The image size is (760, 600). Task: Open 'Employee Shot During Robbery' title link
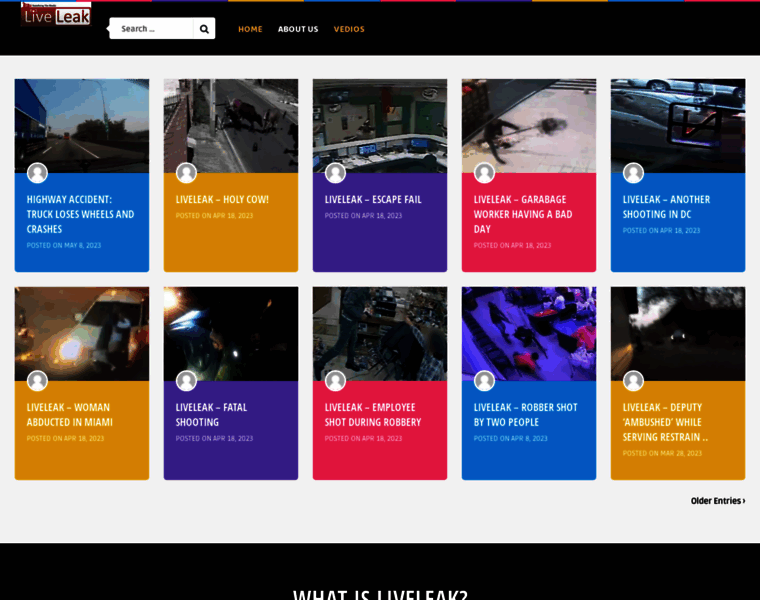tap(373, 415)
